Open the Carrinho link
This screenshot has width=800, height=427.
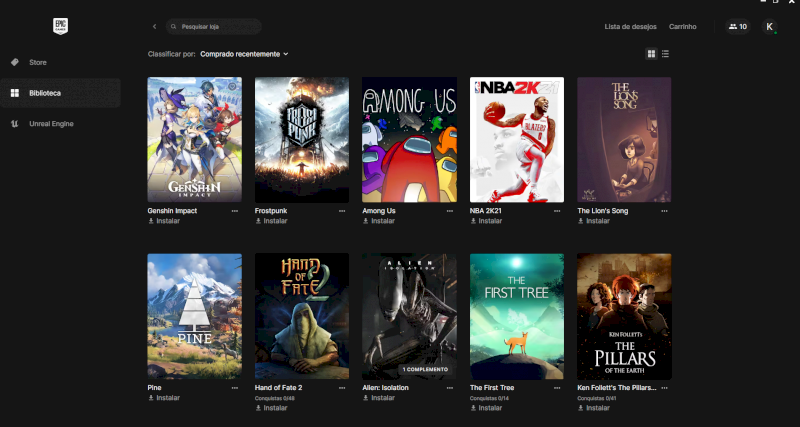click(683, 26)
